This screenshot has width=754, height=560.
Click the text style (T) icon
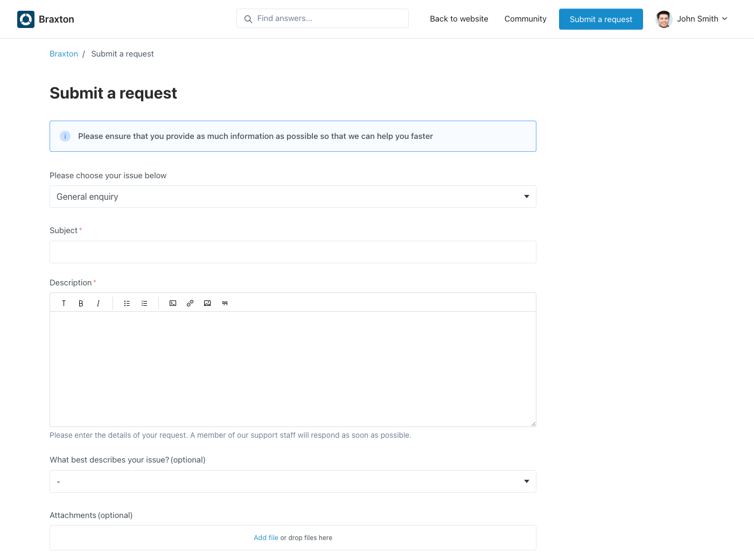point(64,303)
